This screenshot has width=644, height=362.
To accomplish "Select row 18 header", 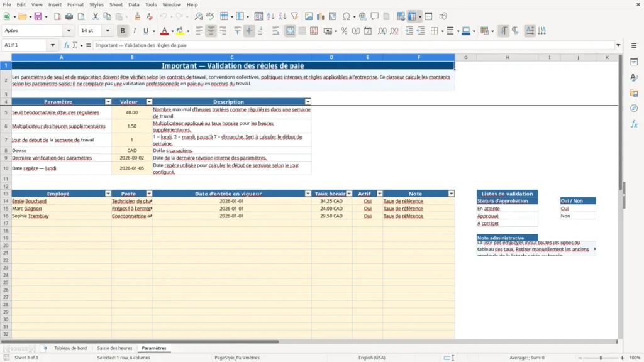I will [6, 231].
